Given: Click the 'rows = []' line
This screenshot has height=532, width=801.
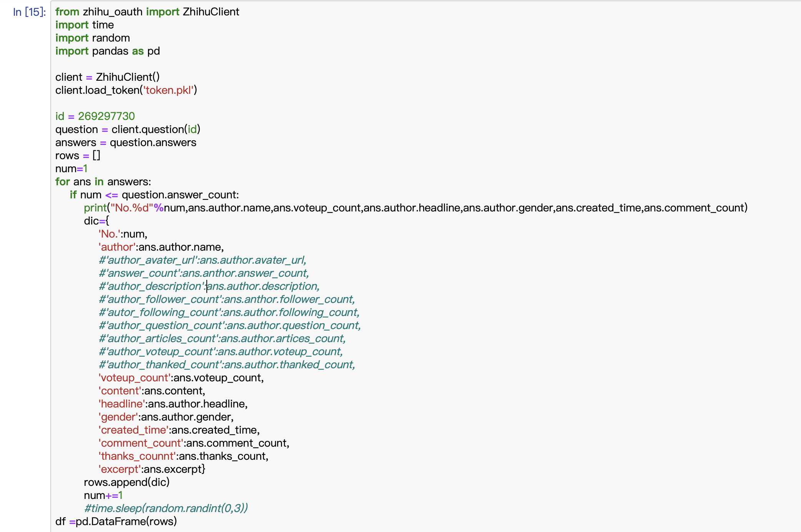Looking at the screenshot, I should click(x=78, y=156).
